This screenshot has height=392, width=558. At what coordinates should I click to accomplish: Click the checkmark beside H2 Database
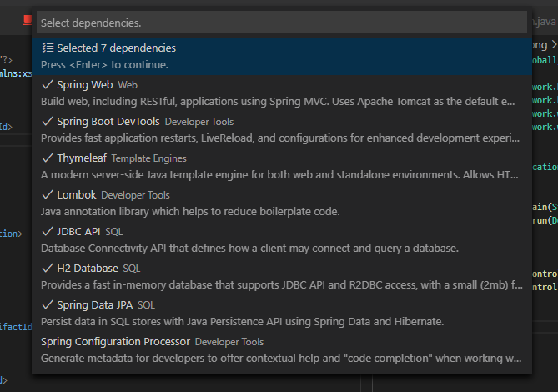pyautogui.click(x=47, y=269)
